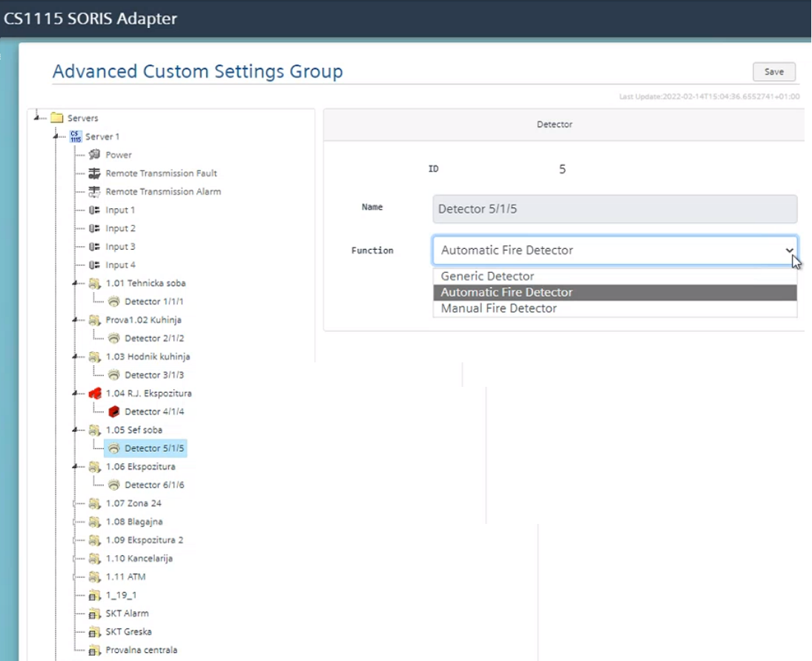Select Provalna centrala tree item

(141, 650)
